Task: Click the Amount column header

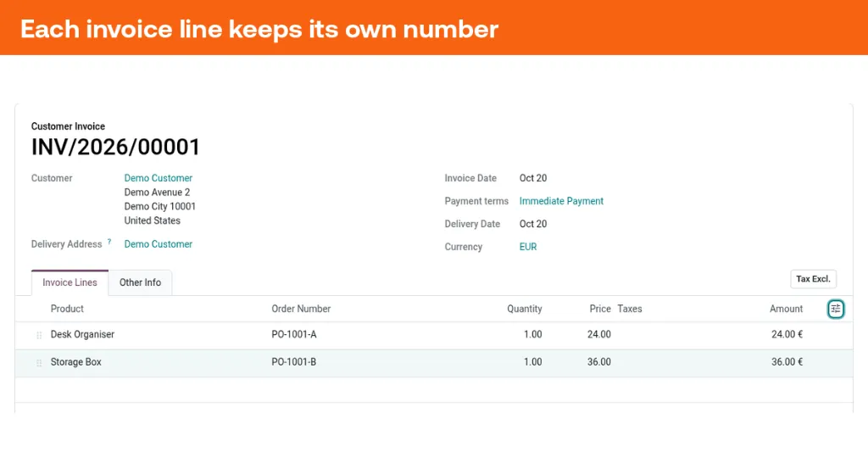Action: pos(786,309)
